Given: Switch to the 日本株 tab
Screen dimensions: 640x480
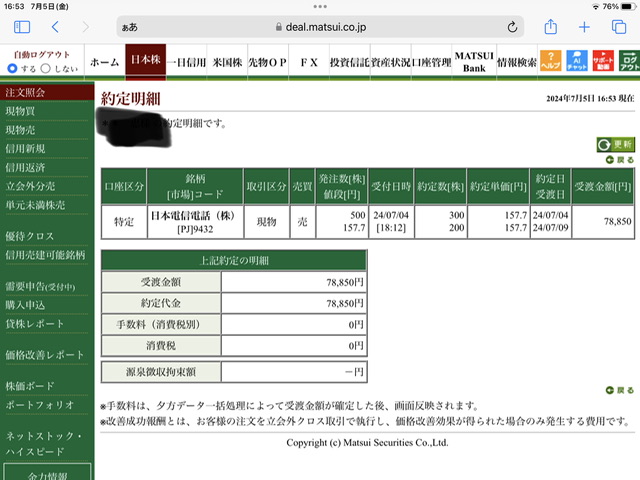Looking at the screenshot, I should 146,60.
